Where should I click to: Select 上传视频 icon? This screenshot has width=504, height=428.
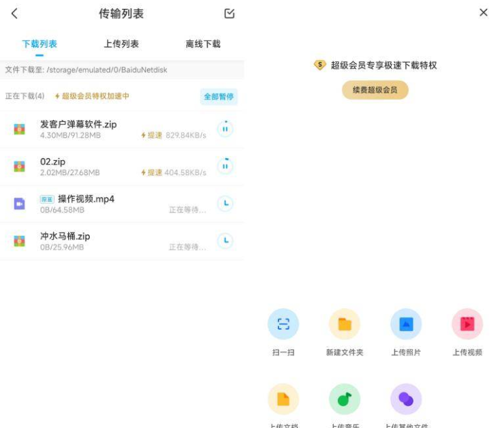coord(467,324)
